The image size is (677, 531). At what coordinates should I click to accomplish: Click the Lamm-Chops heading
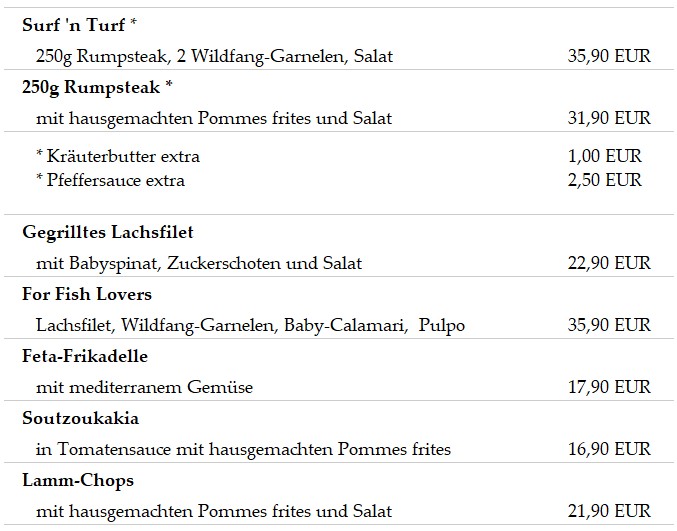pyautogui.click(x=78, y=480)
